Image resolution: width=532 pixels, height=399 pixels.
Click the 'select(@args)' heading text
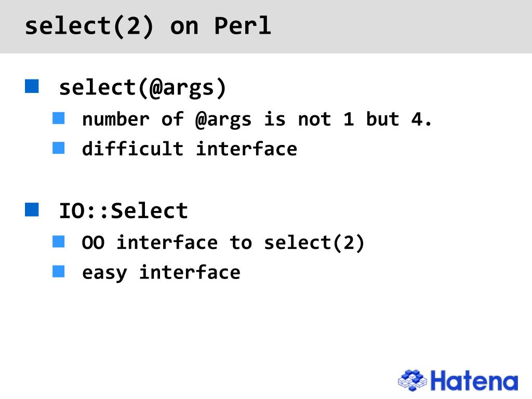(x=142, y=88)
